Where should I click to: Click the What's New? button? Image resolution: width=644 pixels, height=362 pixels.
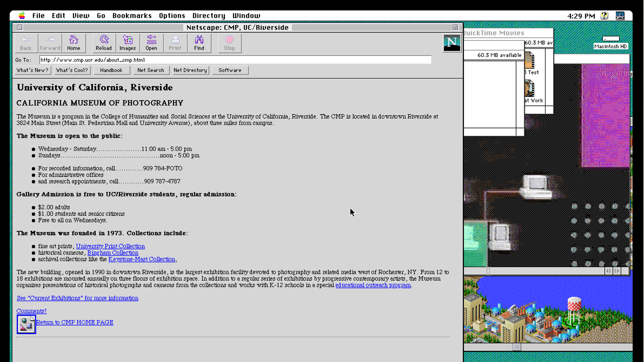pos(32,70)
